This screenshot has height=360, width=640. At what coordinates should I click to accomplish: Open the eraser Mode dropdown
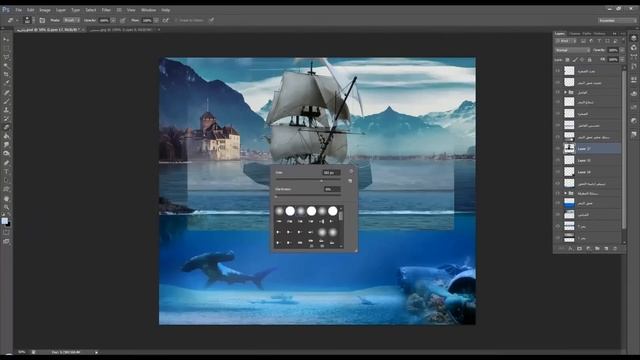pyautogui.click(x=71, y=20)
